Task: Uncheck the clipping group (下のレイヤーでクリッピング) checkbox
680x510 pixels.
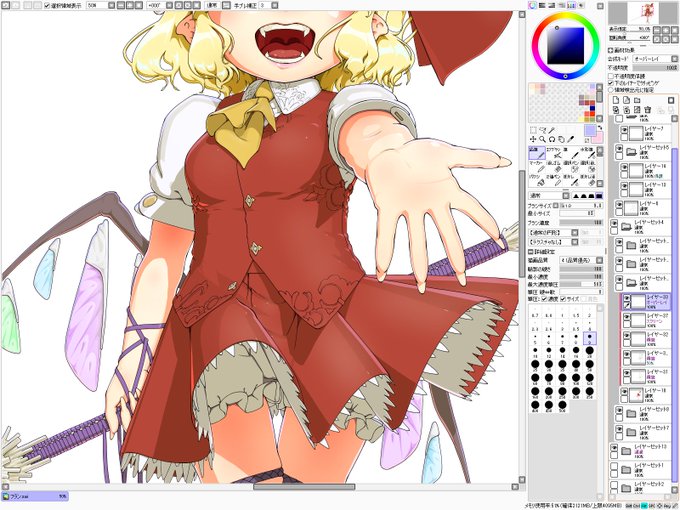Action: (x=611, y=83)
